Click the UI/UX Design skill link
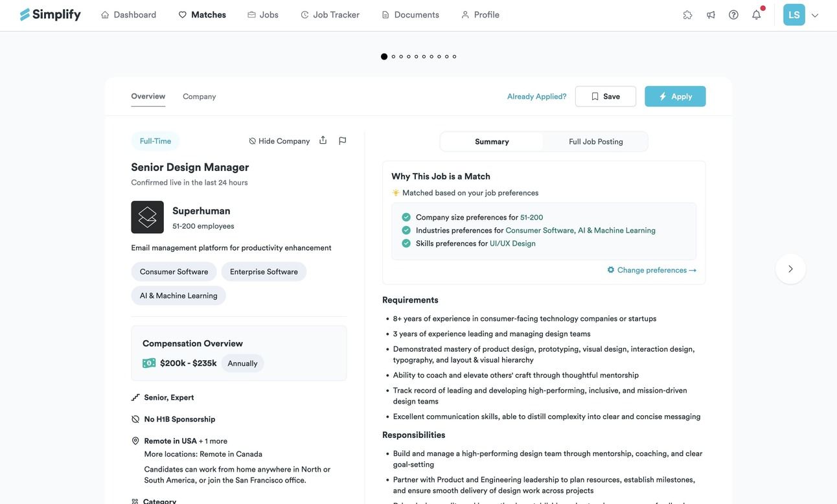This screenshot has width=837, height=504. pyautogui.click(x=512, y=244)
